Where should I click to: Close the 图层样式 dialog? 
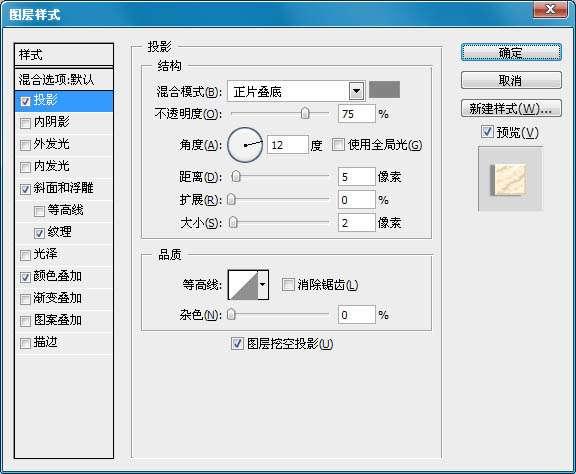(550, 9)
